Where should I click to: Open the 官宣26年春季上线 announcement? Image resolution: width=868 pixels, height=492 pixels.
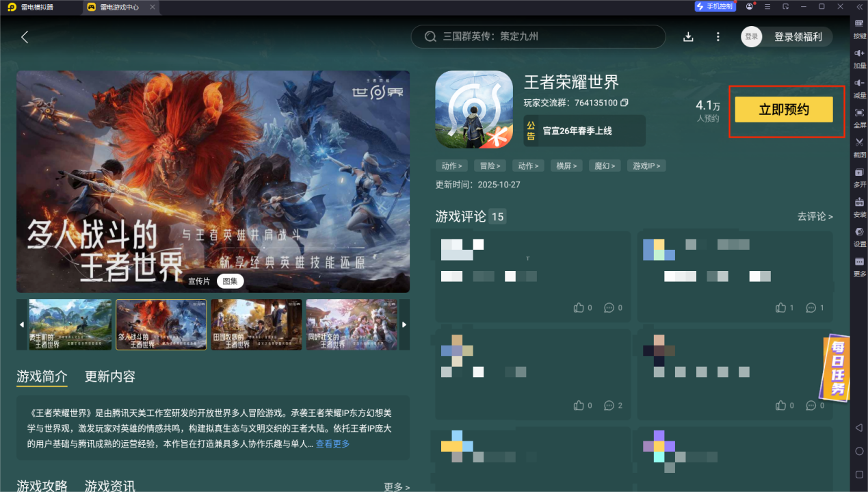coord(584,131)
